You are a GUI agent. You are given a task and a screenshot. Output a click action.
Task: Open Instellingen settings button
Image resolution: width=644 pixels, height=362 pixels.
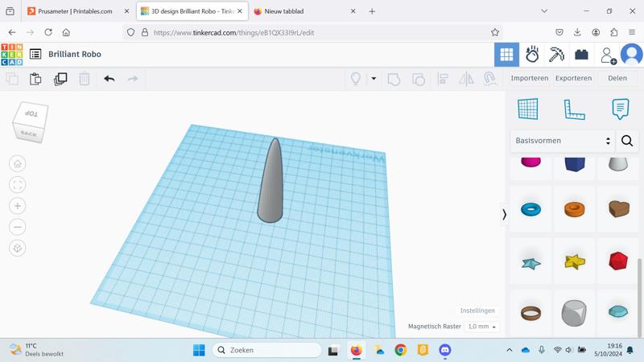click(477, 311)
